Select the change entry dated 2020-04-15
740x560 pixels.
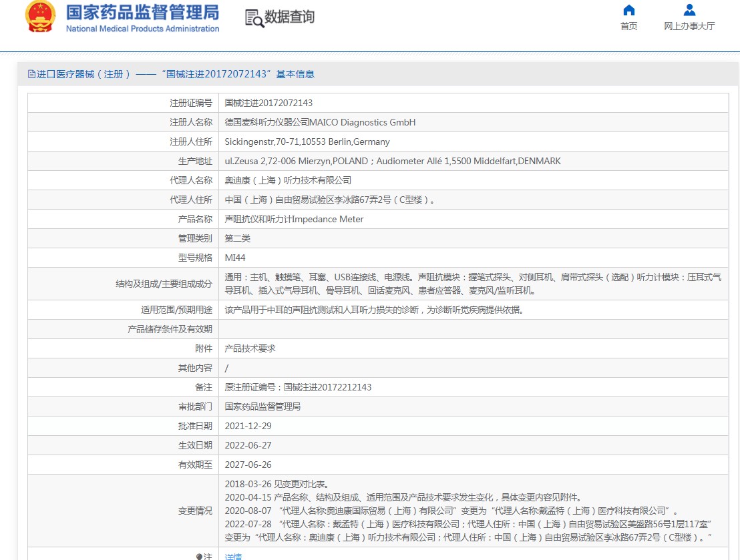click(403, 497)
